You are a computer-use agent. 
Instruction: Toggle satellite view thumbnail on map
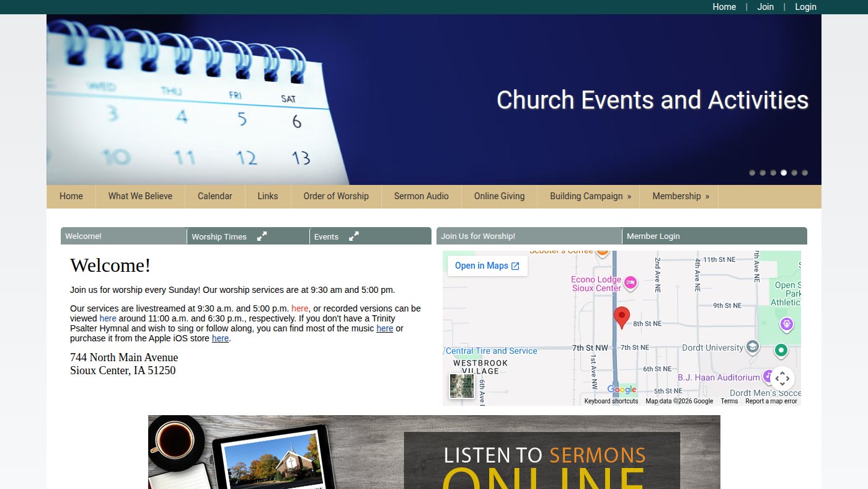462,386
